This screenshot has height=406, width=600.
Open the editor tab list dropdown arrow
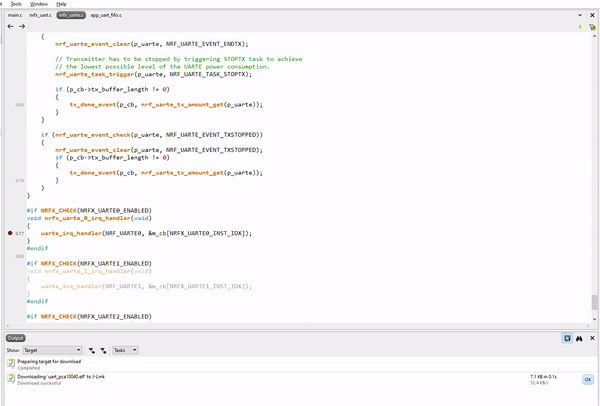click(580, 15)
